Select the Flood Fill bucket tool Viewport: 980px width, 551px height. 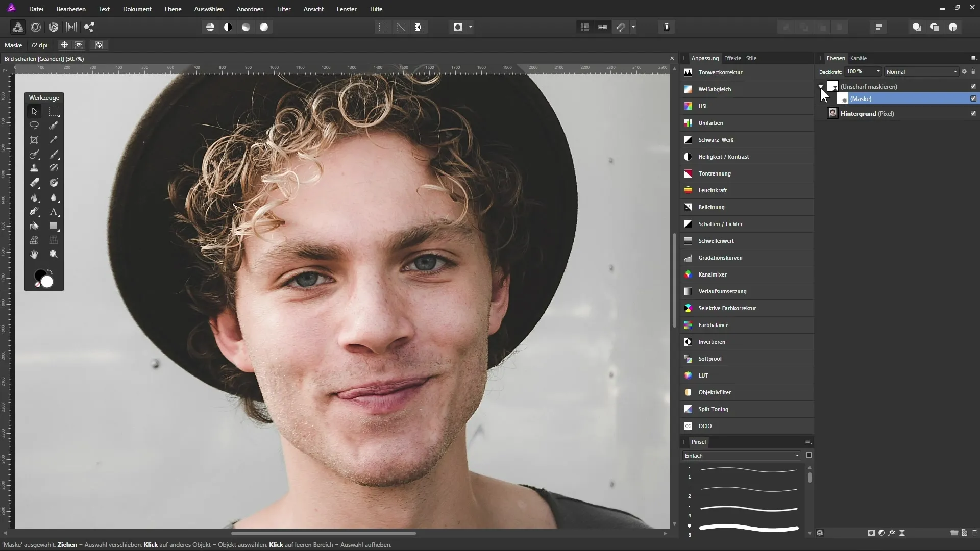coord(34,226)
